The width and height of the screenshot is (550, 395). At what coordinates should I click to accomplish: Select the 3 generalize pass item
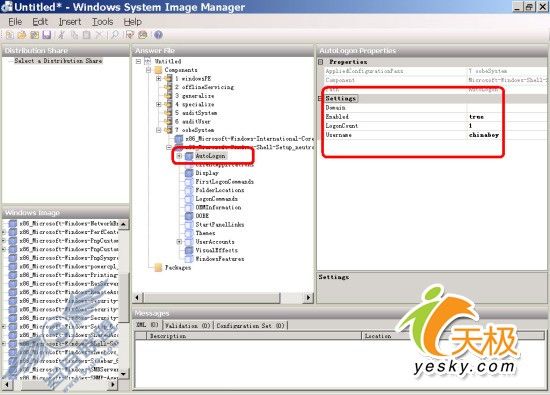click(194, 95)
